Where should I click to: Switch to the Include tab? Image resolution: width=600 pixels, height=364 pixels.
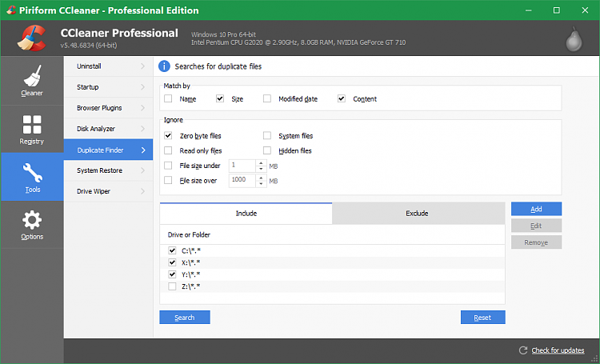246,213
